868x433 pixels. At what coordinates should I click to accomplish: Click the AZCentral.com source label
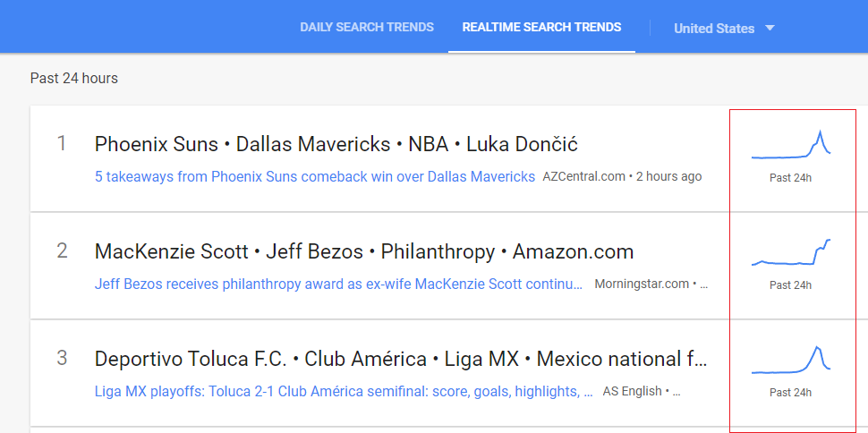click(583, 176)
